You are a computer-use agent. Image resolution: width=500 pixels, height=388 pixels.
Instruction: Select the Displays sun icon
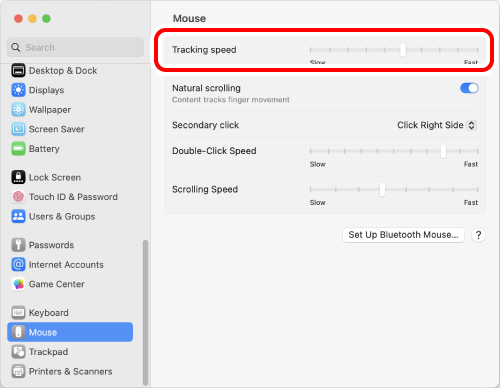click(18, 90)
